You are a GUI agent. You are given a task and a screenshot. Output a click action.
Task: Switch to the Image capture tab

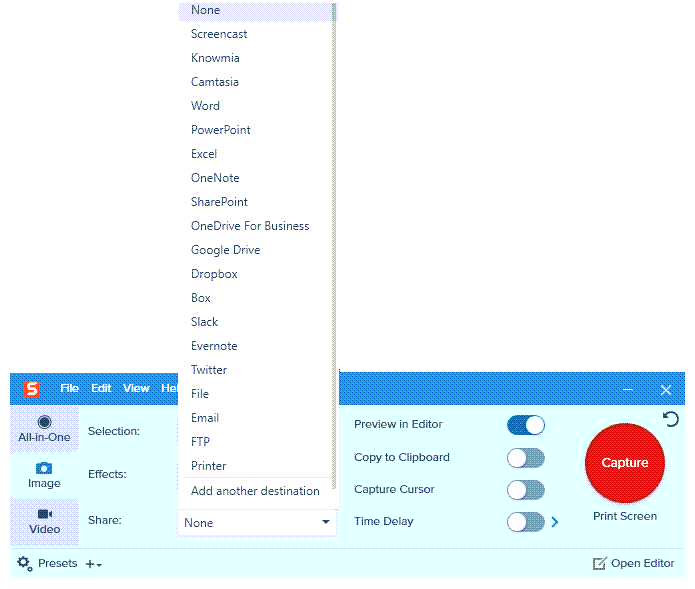[44, 475]
